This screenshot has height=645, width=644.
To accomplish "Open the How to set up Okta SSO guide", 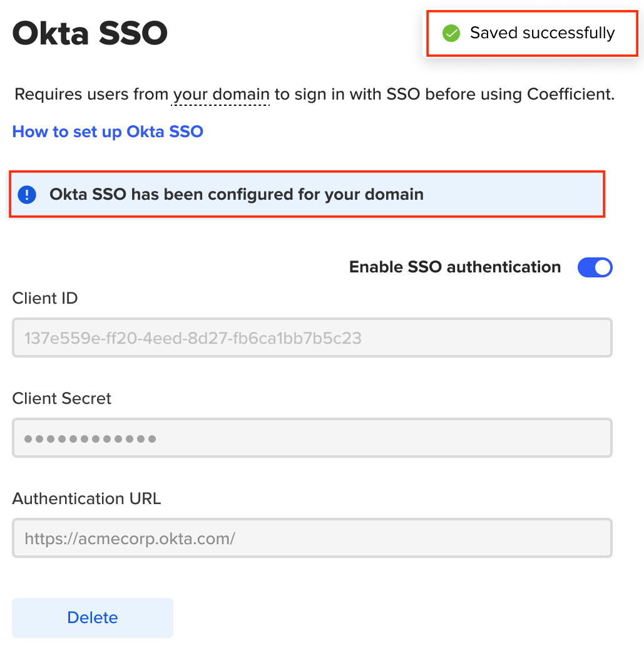I will click(x=107, y=132).
